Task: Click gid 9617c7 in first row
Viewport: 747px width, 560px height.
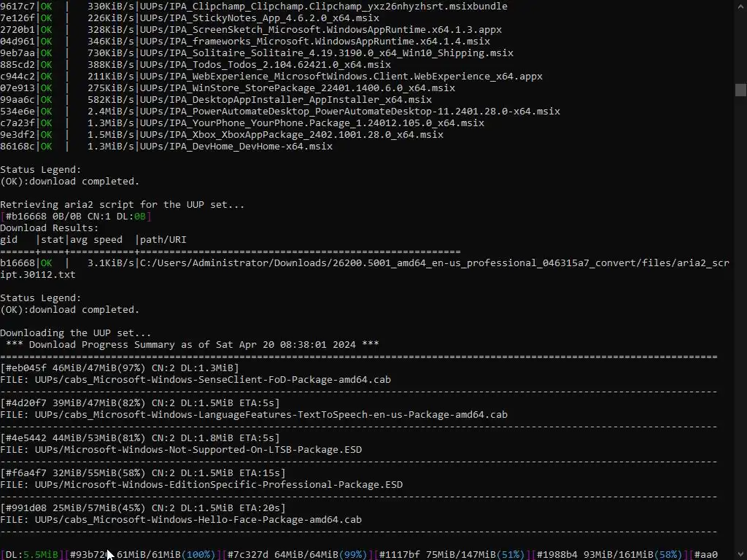Action: point(18,6)
